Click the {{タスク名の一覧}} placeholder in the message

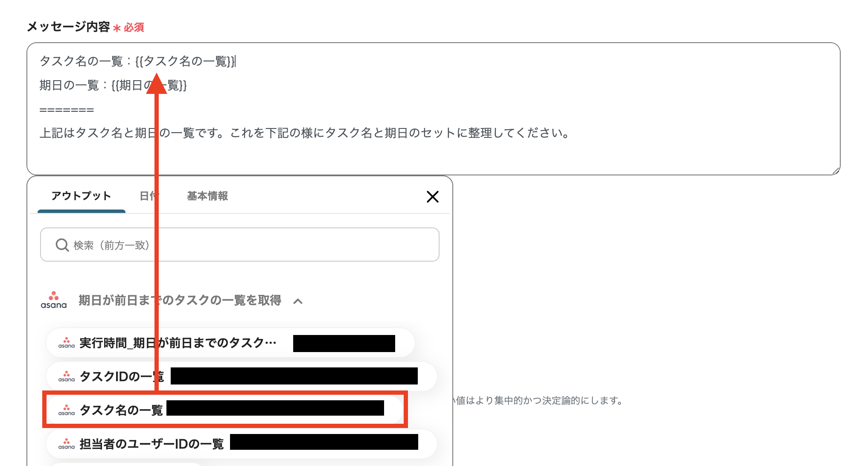tap(188, 61)
